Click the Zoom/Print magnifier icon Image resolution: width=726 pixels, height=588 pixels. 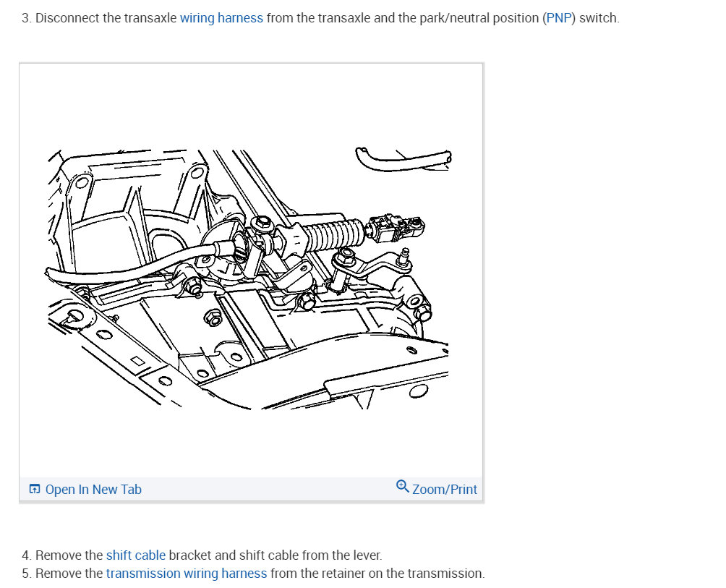click(x=402, y=487)
